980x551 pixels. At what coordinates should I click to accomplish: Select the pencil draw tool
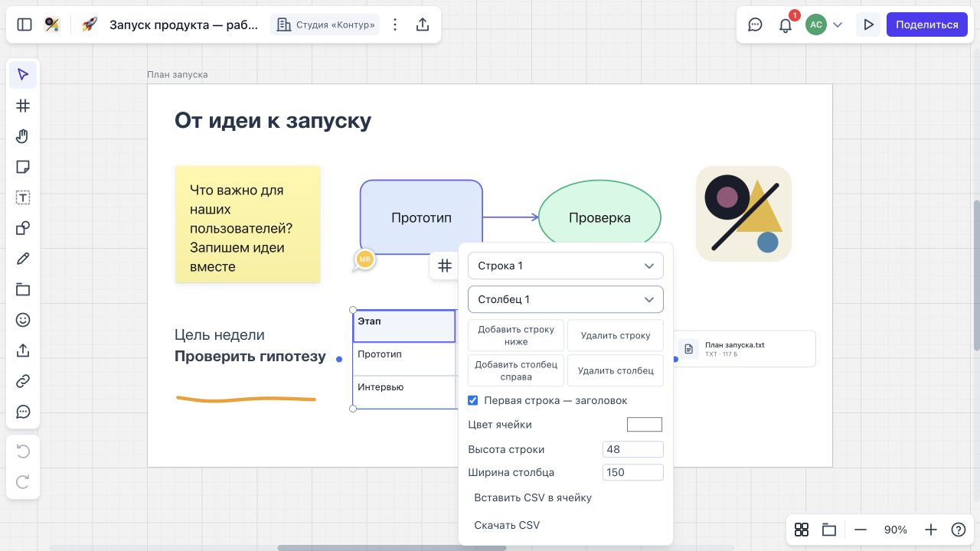pyautogui.click(x=23, y=259)
